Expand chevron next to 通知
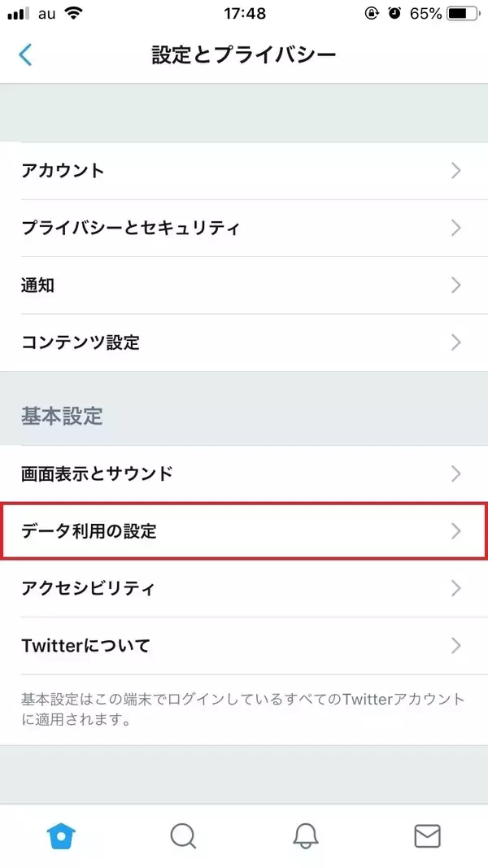 (455, 285)
